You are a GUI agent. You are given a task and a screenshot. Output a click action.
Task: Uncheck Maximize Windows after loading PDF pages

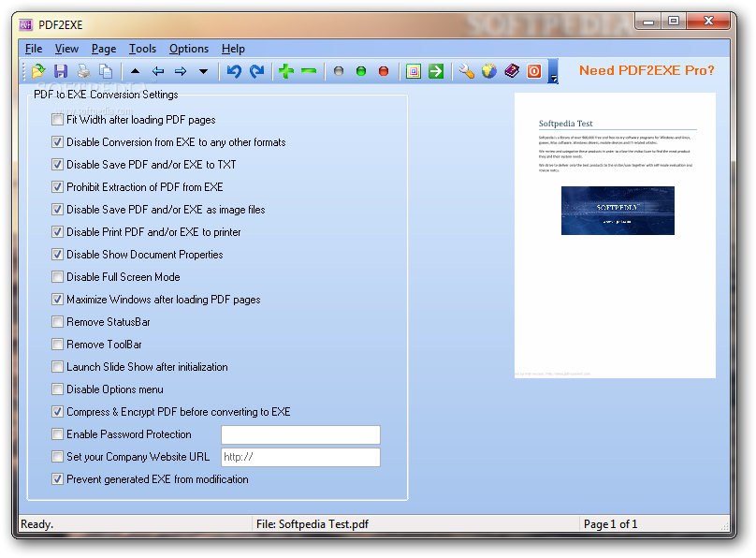(57, 300)
